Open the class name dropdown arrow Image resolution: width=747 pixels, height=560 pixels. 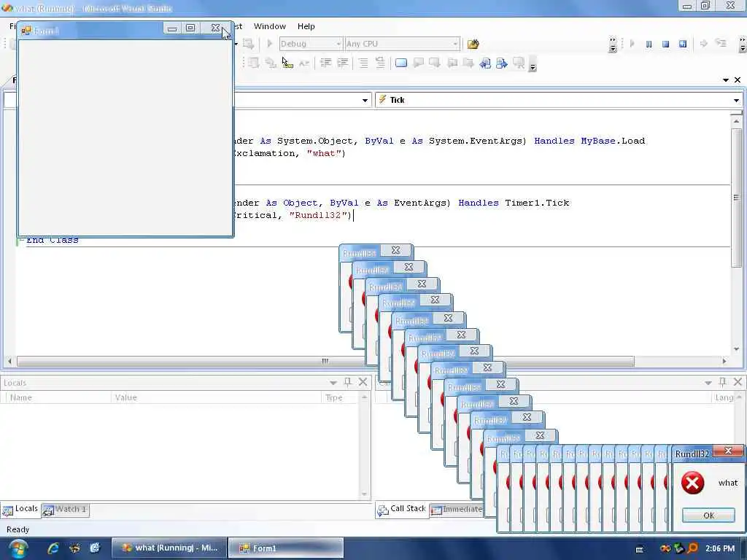click(x=365, y=100)
